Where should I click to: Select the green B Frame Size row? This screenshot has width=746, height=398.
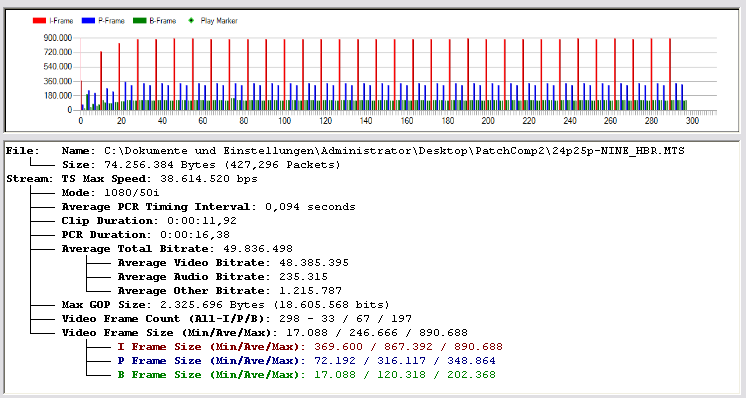306,375
